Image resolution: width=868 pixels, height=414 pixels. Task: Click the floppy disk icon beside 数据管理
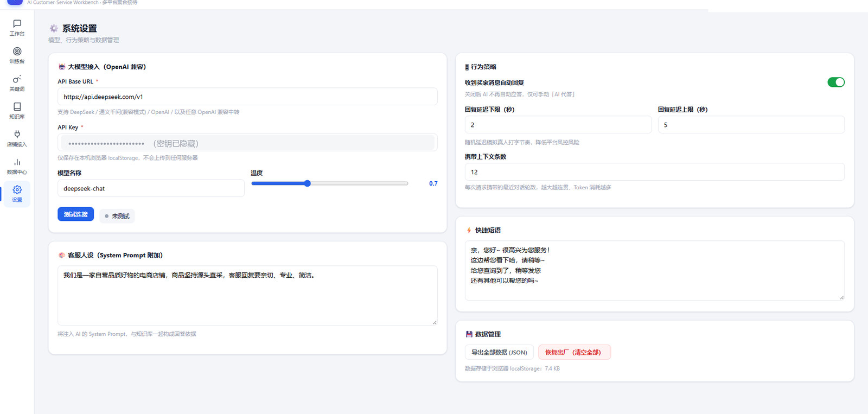469,334
